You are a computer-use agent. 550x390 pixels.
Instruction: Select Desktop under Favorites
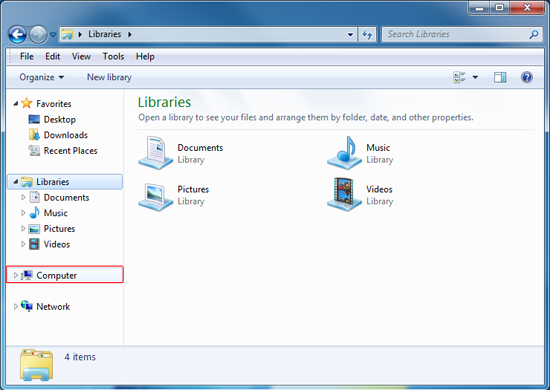pos(60,120)
